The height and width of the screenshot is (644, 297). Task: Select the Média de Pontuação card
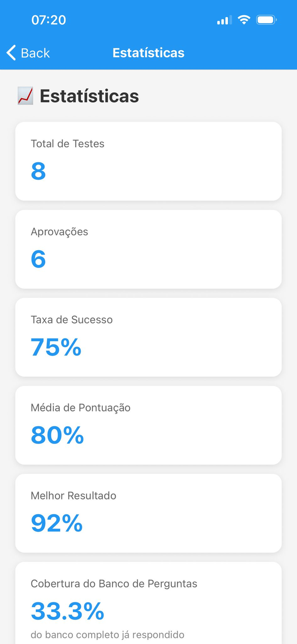[148, 425]
